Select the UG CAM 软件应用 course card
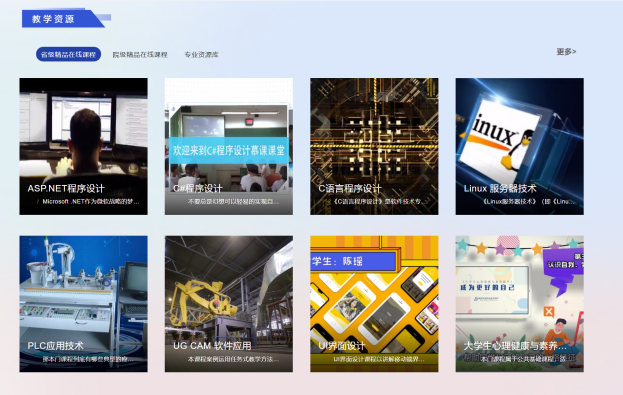This screenshot has height=395, width=623. 229,304
